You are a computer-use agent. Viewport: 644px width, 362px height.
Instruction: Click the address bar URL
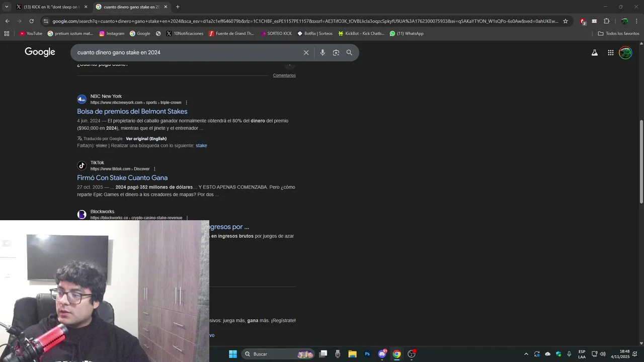pyautogui.click(x=305, y=21)
